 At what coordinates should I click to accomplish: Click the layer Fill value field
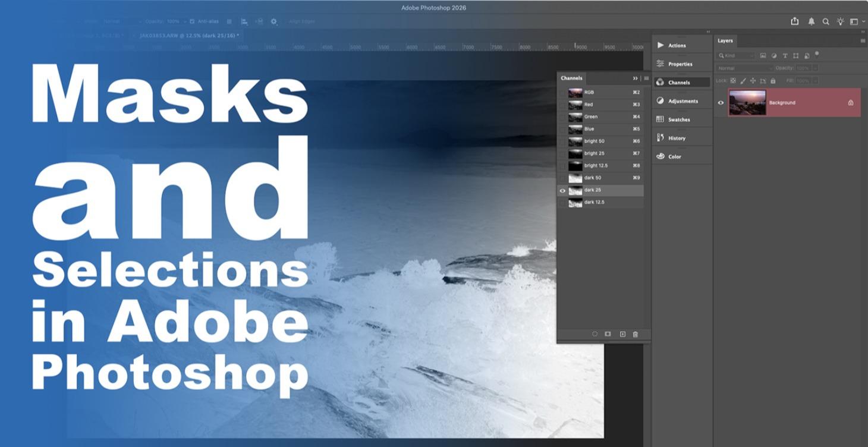pos(803,81)
